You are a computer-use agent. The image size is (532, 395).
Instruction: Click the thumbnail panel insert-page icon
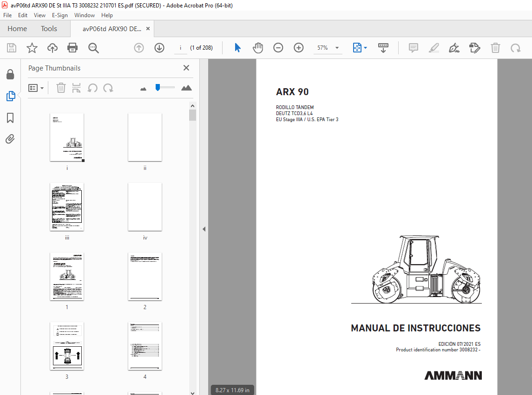(76, 88)
